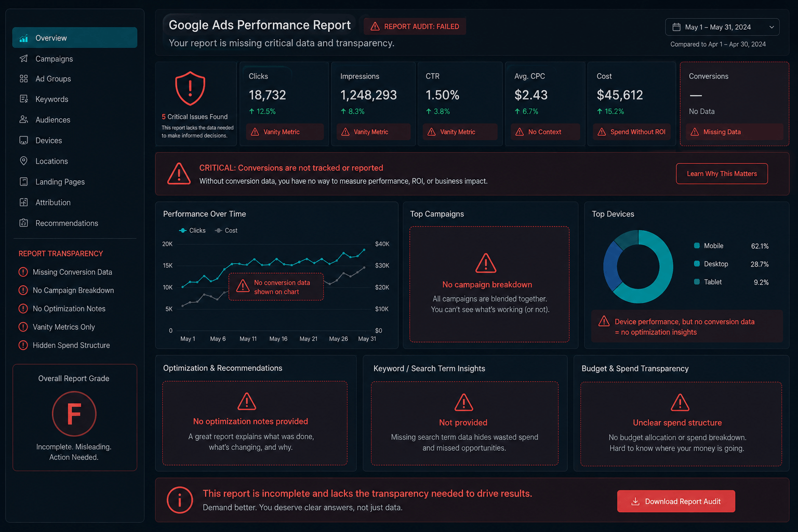This screenshot has width=798, height=532.
Task: Click the $45,612 cost value
Action: click(620, 95)
